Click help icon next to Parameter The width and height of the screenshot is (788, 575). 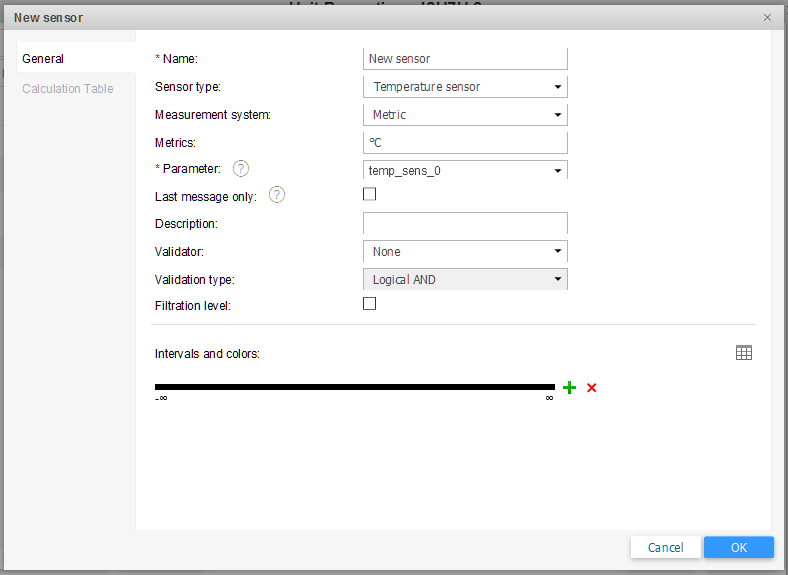click(x=241, y=169)
